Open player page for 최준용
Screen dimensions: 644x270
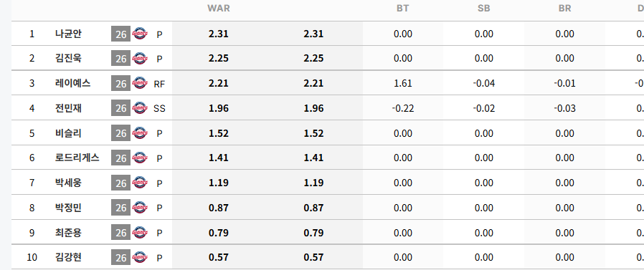pyautogui.click(x=68, y=233)
